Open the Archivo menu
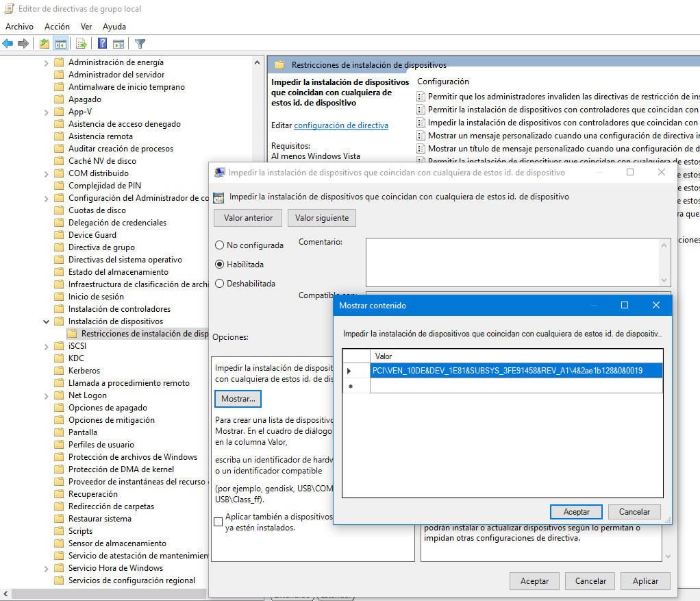Image resolution: width=700 pixels, height=601 pixels. pos(19,26)
